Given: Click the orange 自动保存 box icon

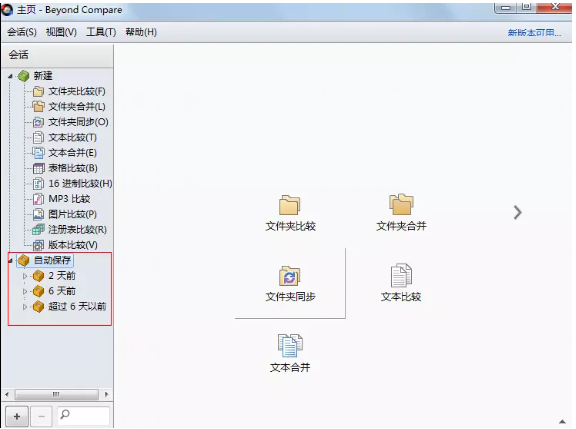Looking at the screenshot, I should (24, 260).
